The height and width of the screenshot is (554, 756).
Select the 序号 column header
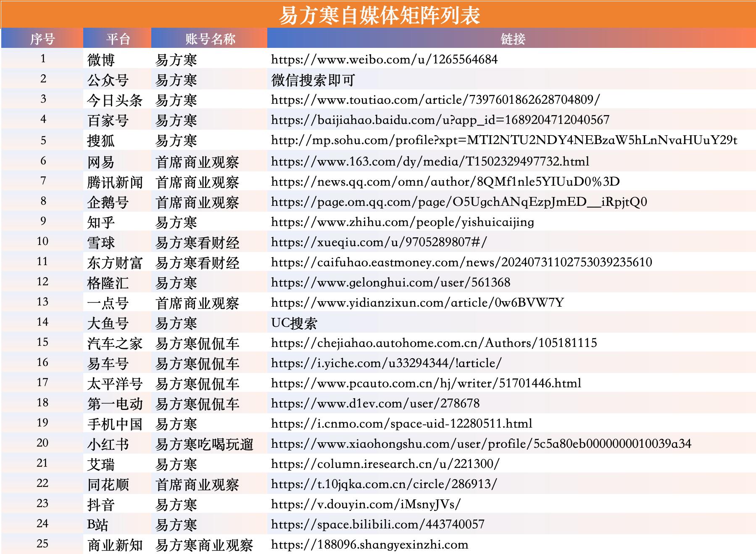click(x=42, y=39)
